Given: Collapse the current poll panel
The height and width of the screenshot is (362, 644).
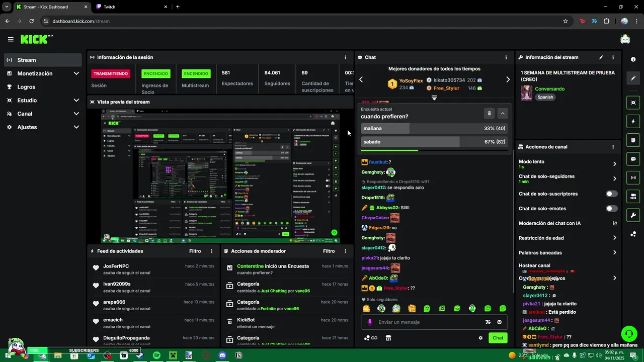Looking at the screenshot, I should pyautogui.click(x=503, y=114).
